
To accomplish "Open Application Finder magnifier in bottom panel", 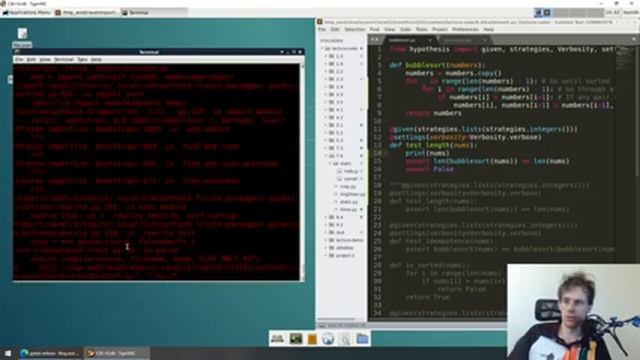I will coord(345,339).
